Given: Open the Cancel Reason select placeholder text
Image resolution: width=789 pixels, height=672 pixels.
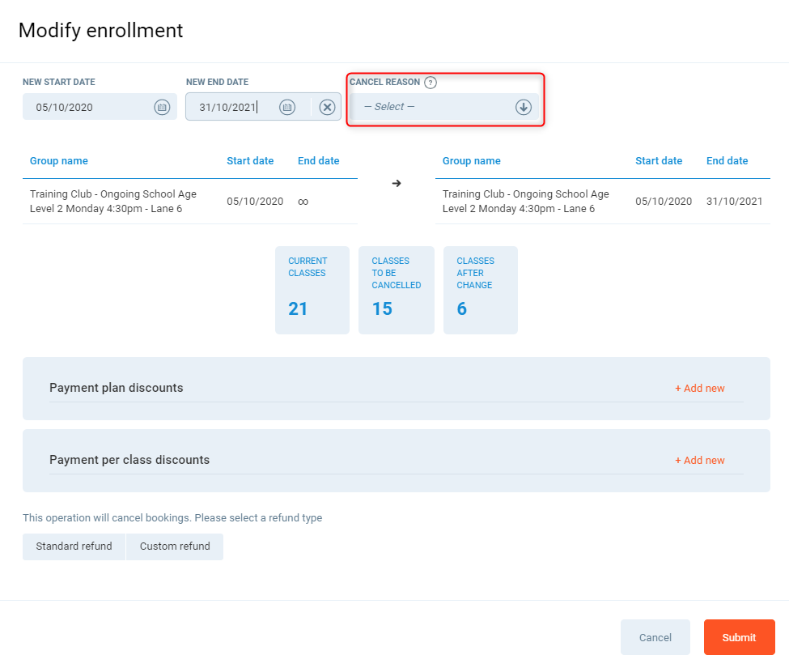Looking at the screenshot, I should (x=389, y=107).
